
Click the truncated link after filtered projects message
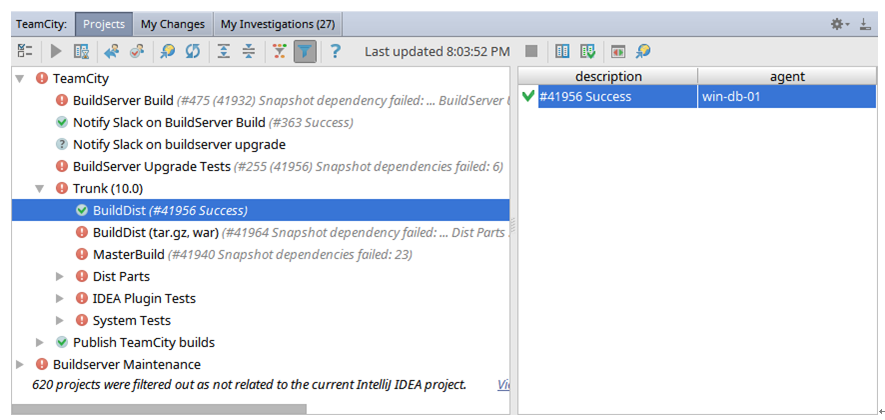point(503,385)
